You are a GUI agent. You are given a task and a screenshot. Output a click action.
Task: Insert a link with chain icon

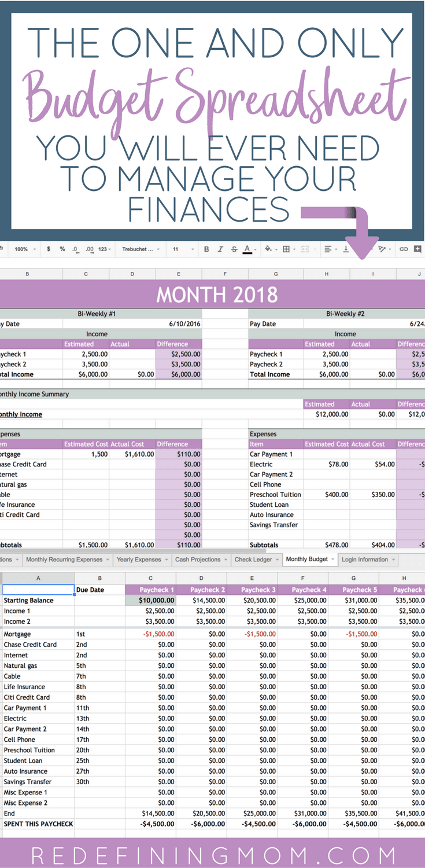[x=404, y=249]
